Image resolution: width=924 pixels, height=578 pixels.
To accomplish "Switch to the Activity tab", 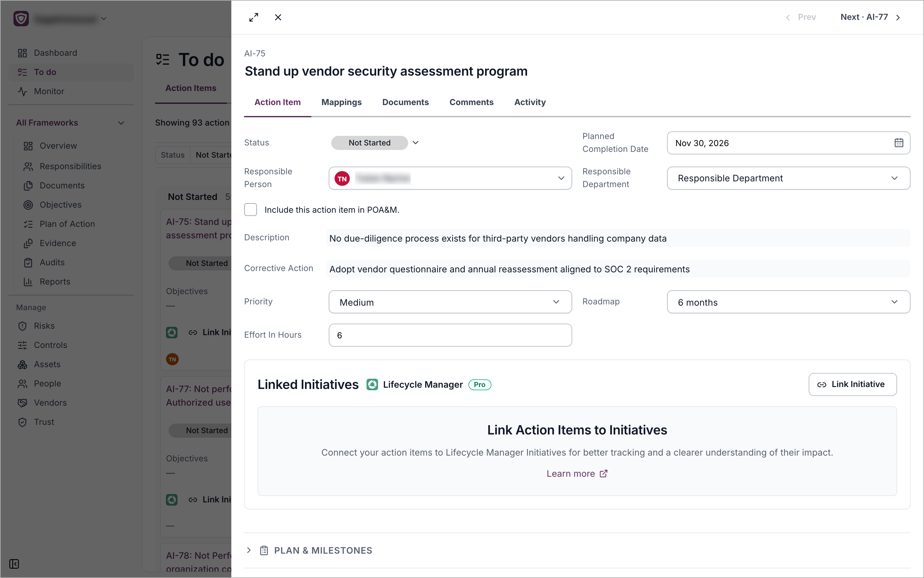I will [530, 102].
